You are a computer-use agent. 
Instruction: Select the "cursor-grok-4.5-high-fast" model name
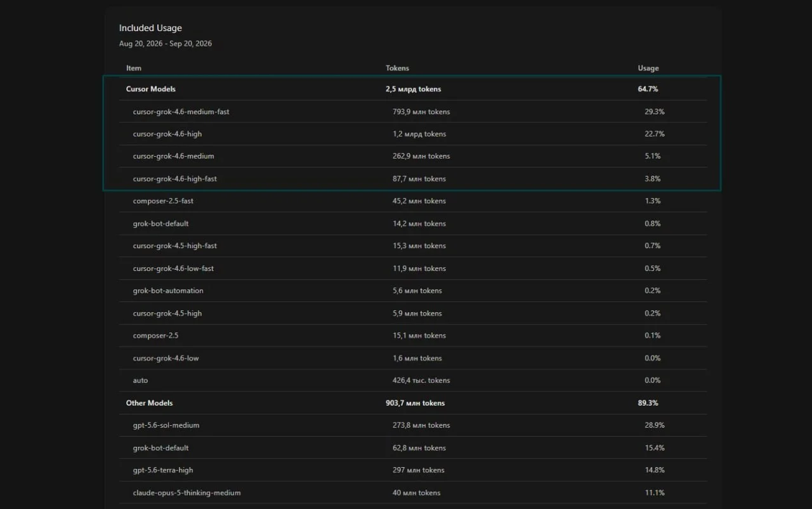pos(175,246)
